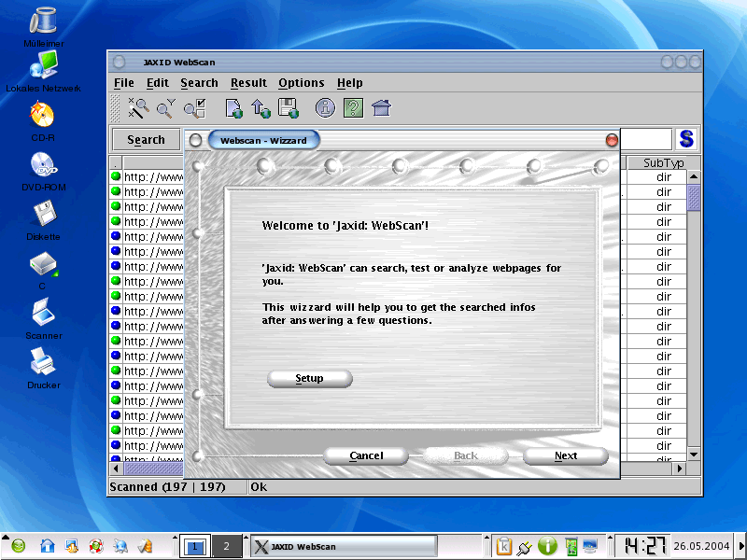Click the blue S icon beside search field
Viewport: 747px width, 560px height.
(x=686, y=139)
